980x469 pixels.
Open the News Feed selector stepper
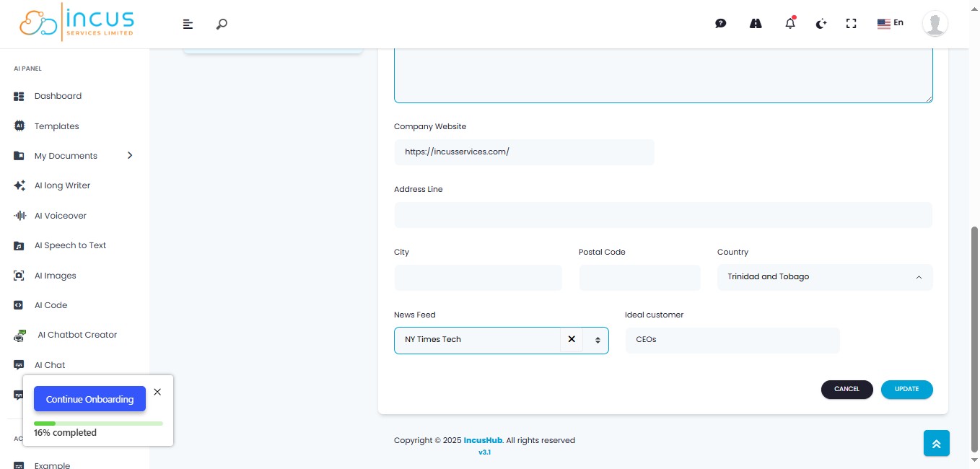596,339
